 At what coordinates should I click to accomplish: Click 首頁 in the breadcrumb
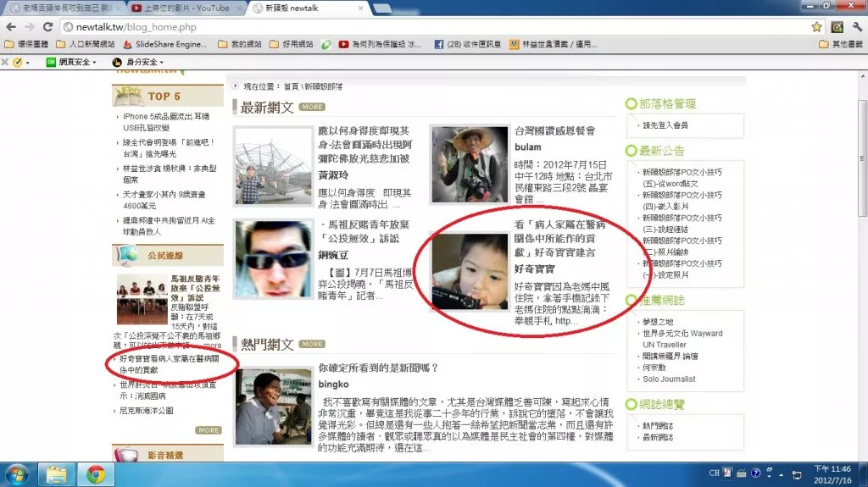coord(292,86)
